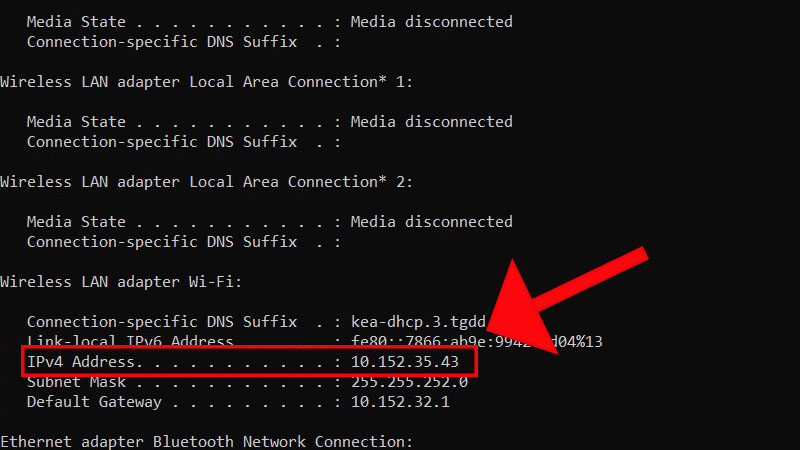The height and width of the screenshot is (450, 800).
Task: Click the Wi-Fi adapter's "Connection-specific DNS Suffix" label
Action: pos(161,321)
